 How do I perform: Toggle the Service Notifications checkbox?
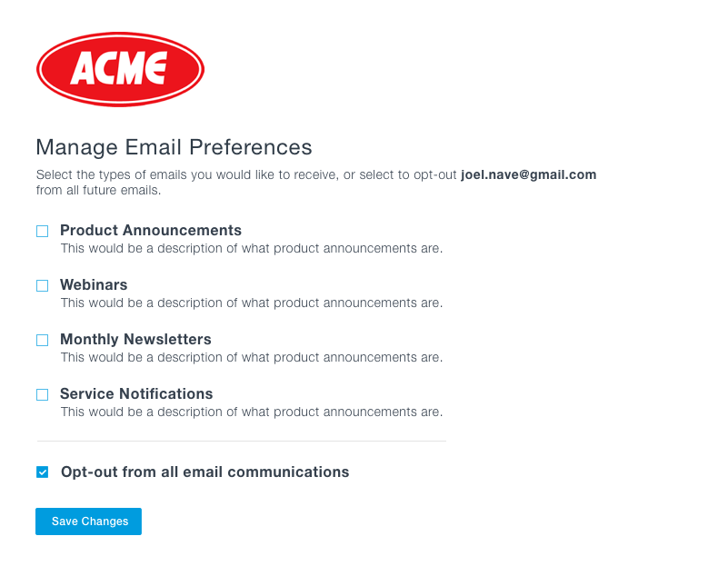coord(42,394)
